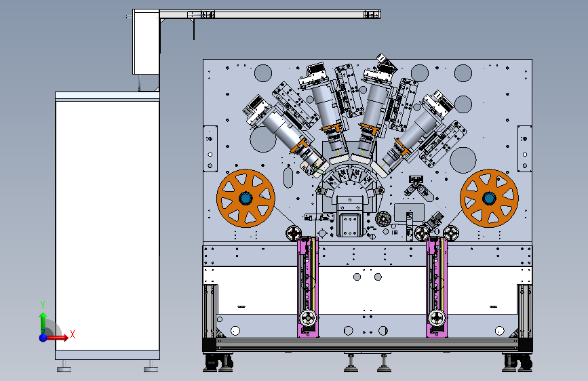Select the left pink vertical slide column
This screenshot has height=381, width=588.
(308, 287)
